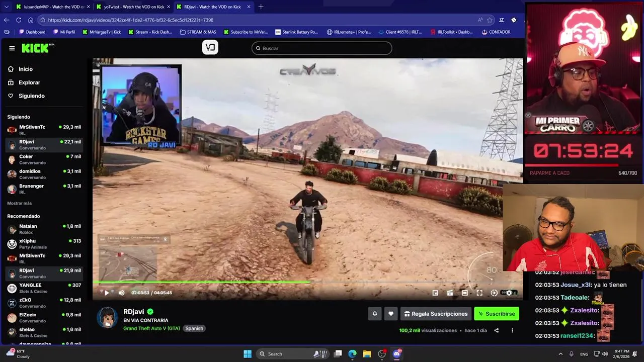Viewport: 644px width, 362px height.
Task: Expand Mostrar más in followed list
Action: click(19, 203)
